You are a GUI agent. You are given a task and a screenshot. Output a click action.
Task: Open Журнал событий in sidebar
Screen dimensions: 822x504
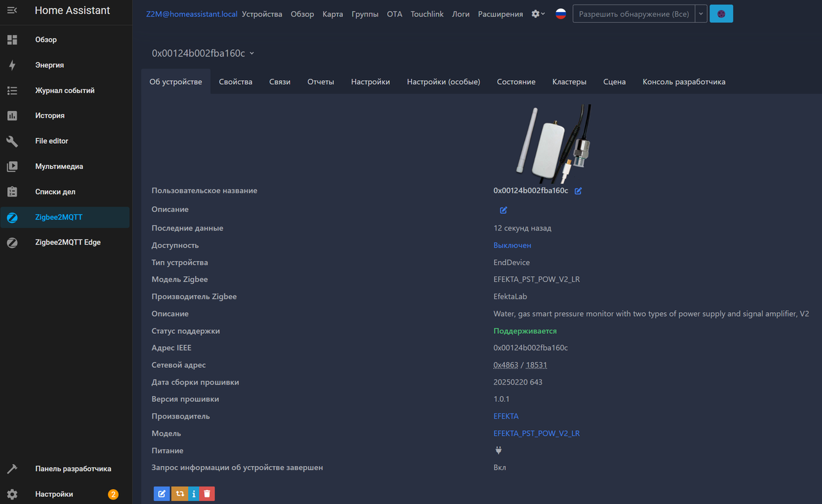[66, 91]
